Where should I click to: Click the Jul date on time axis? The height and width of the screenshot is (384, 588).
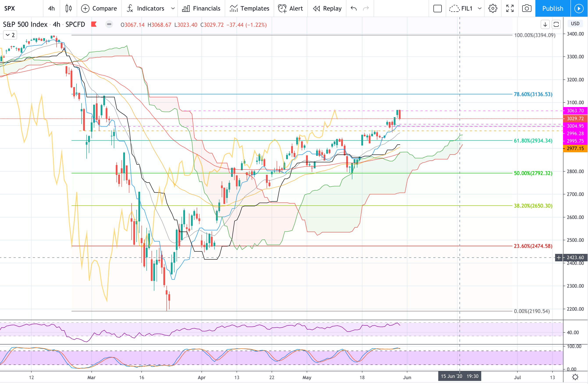[x=517, y=377]
